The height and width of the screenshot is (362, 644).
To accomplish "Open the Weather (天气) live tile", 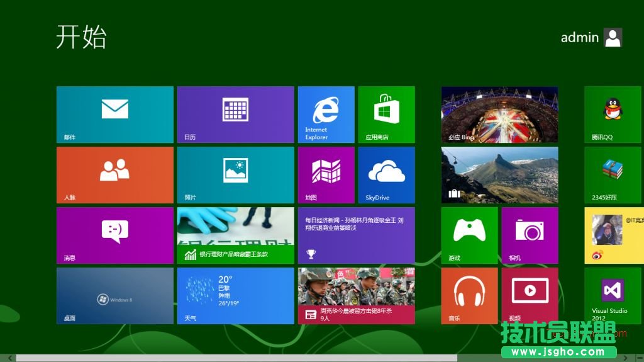I will coord(235,295).
